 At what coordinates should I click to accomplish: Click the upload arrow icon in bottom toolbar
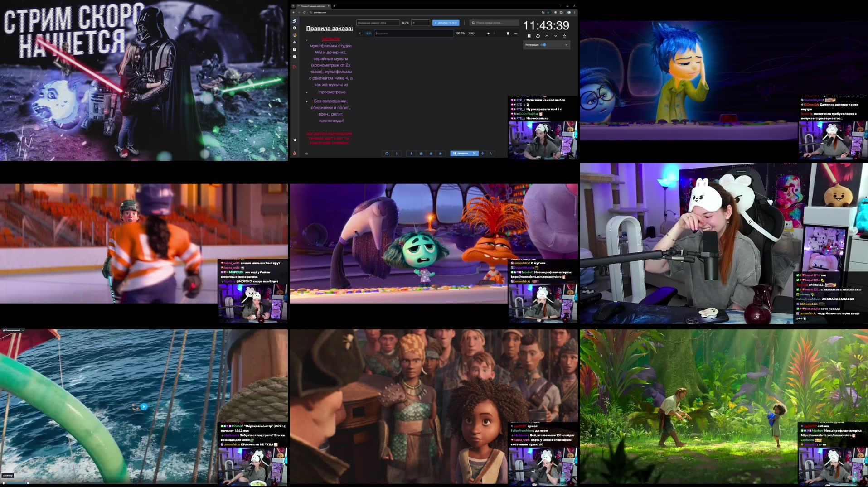(412, 154)
